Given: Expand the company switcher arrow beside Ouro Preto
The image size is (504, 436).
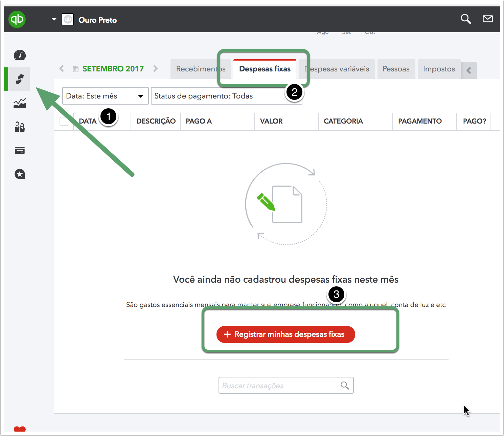Looking at the screenshot, I should click(54, 19).
